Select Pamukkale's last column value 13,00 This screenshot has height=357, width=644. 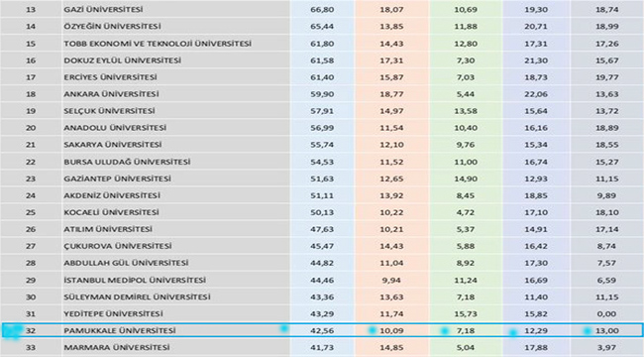click(606, 330)
